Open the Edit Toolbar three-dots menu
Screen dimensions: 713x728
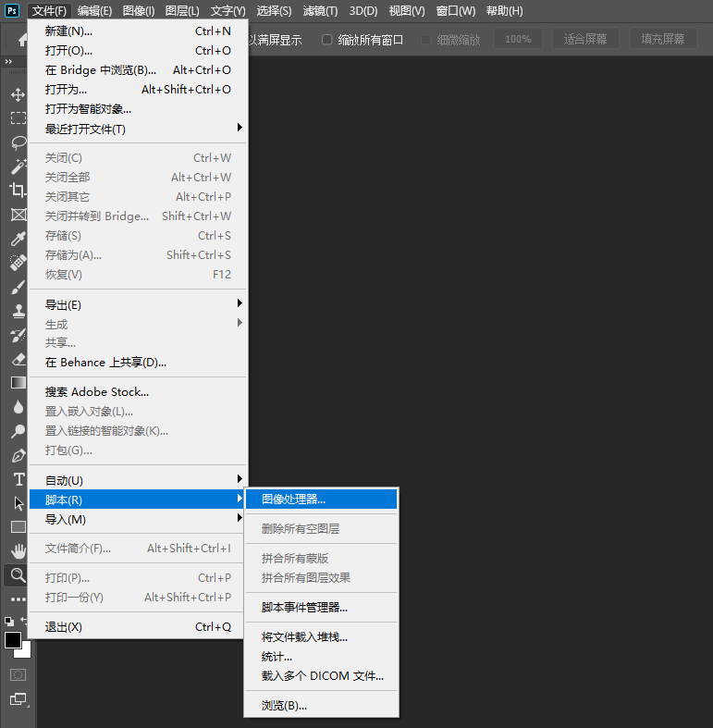18,599
